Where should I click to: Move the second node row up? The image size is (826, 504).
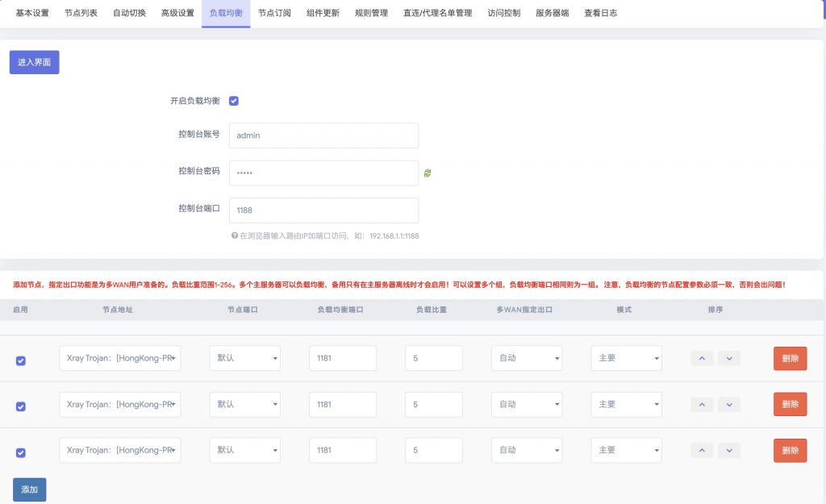702,404
